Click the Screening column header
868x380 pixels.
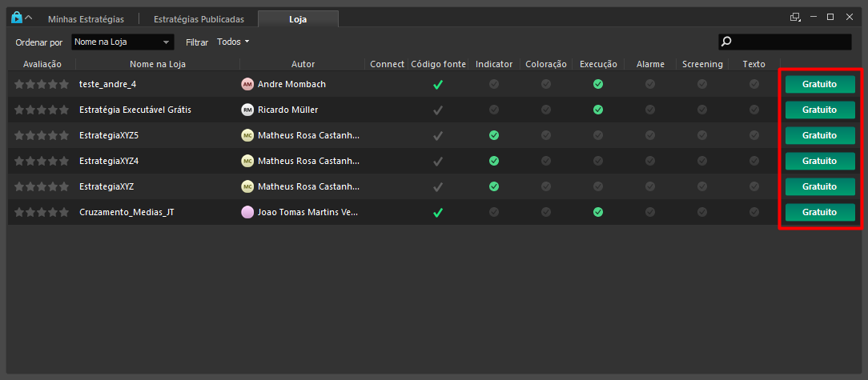tap(702, 64)
